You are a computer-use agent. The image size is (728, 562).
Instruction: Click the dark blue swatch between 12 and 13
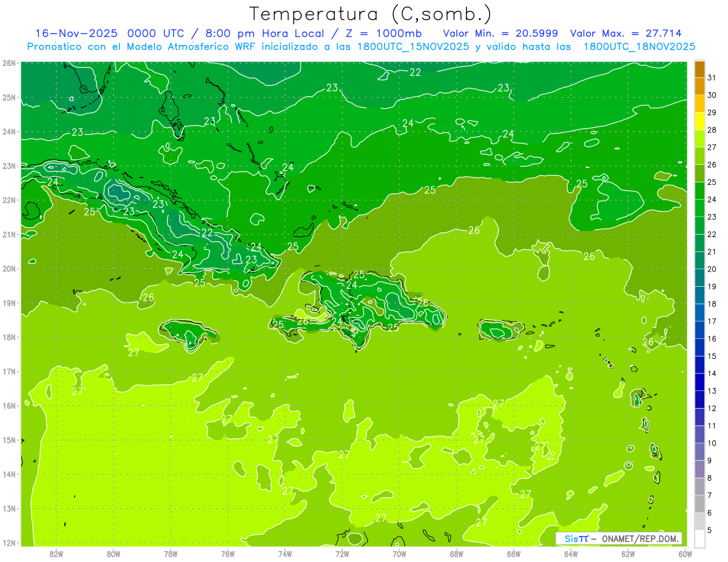tap(699, 400)
